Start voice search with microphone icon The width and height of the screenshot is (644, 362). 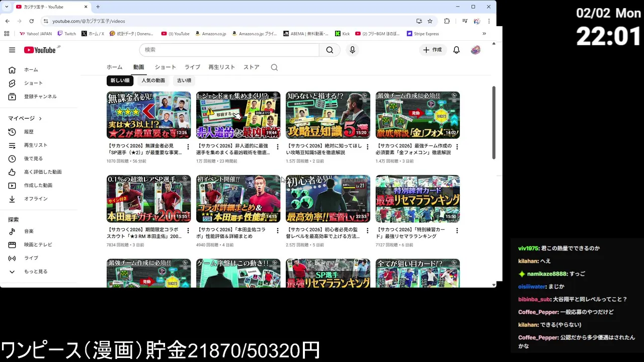(352, 50)
